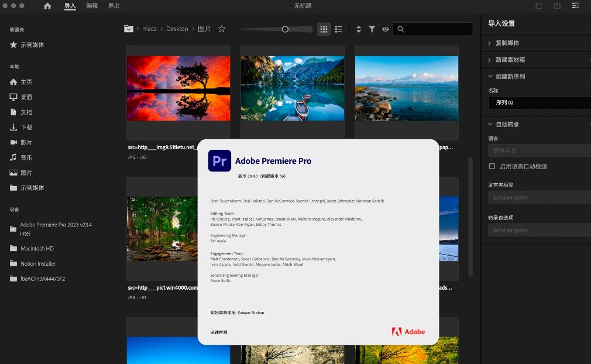Open the Workspaces icon in the header
This screenshot has height=364, width=591.
(538, 6)
